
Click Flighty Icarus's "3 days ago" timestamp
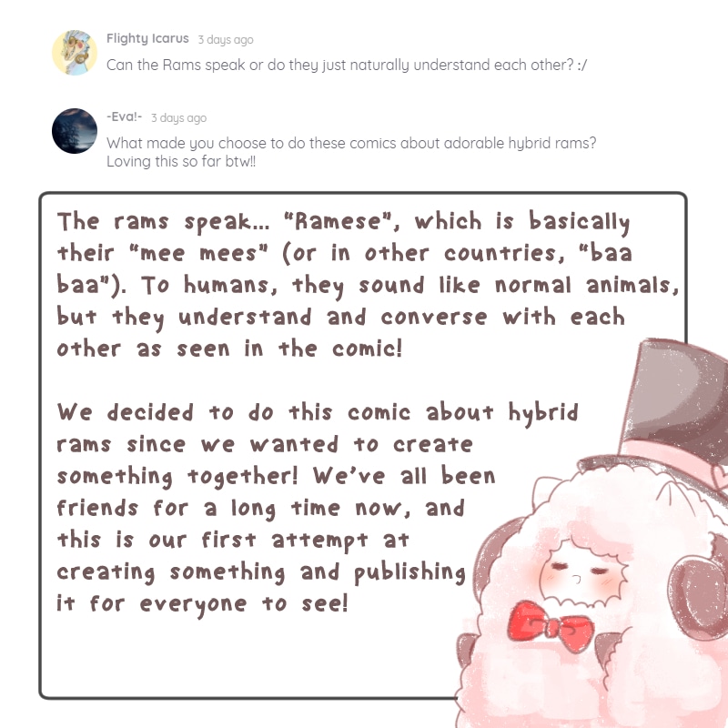226,39
